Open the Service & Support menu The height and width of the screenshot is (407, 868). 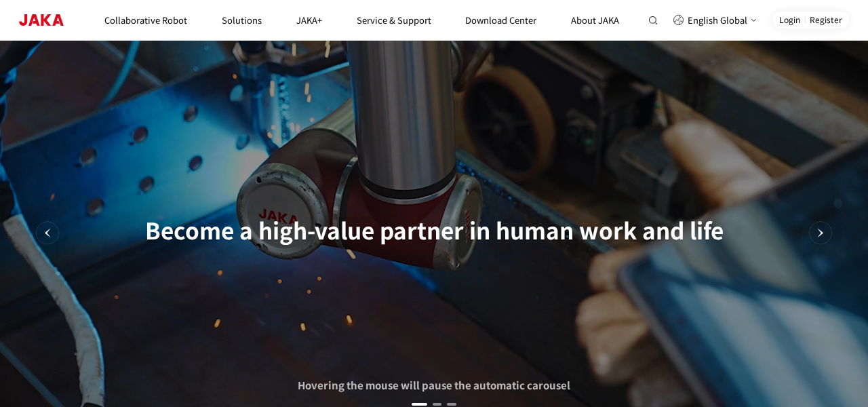click(x=394, y=20)
